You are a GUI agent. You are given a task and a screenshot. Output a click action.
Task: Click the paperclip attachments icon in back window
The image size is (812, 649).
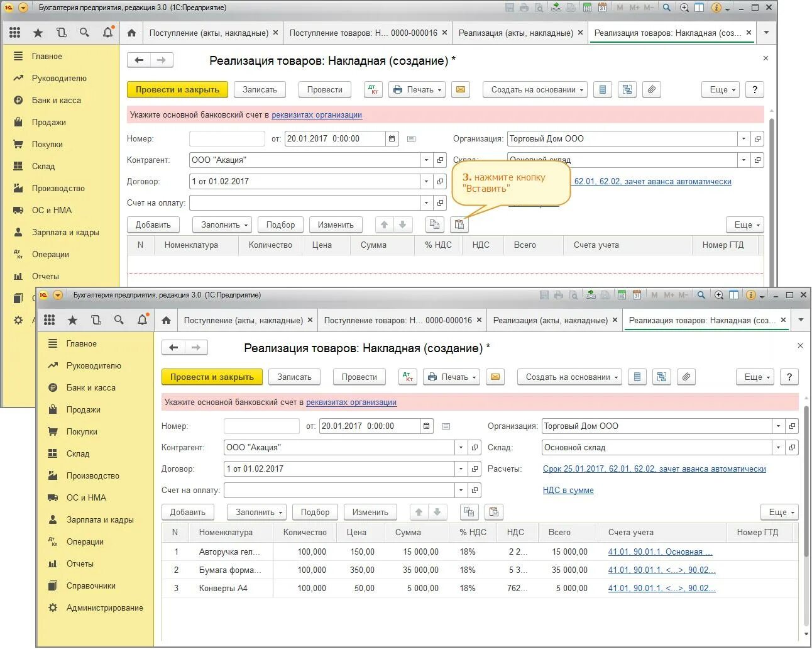point(652,89)
